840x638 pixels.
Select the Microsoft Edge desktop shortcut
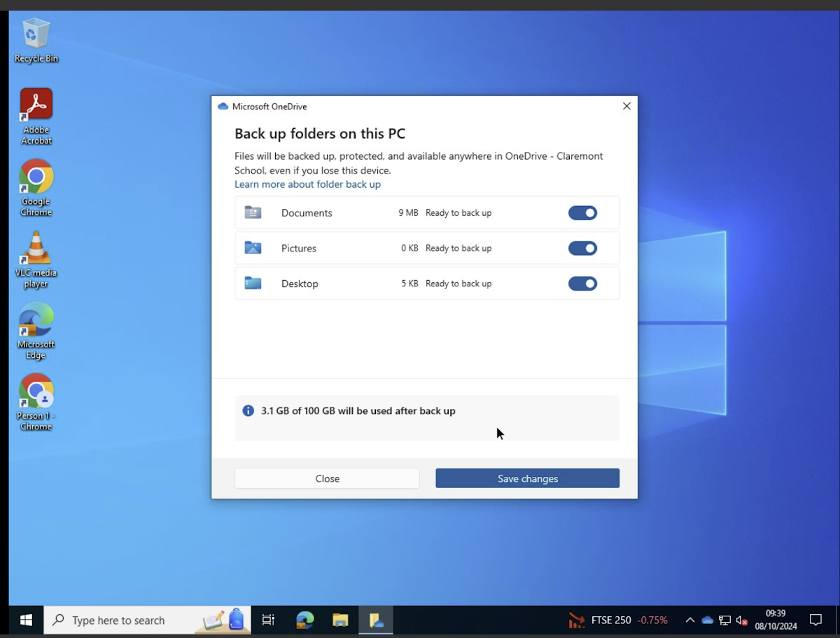pos(36,331)
